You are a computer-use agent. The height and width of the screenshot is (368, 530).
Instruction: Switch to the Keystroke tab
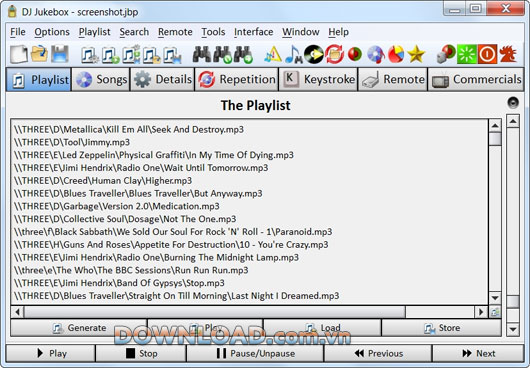click(318, 79)
